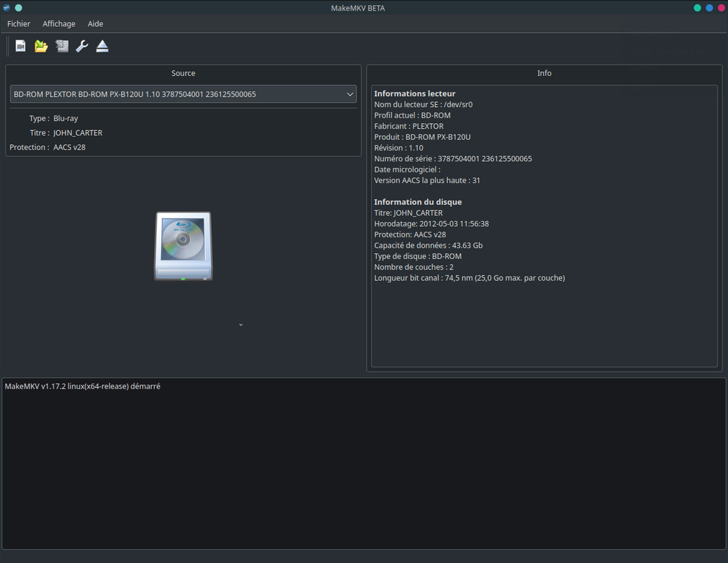
Task: Close the window with the pink title bar button
Action: coord(722,8)
